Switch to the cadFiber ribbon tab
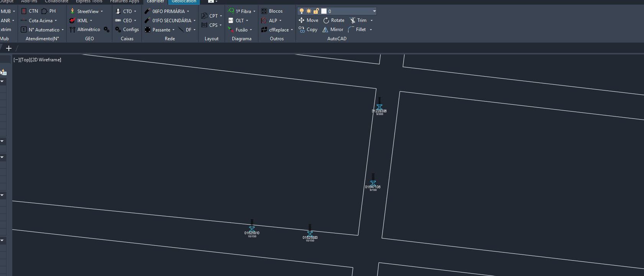644x276 pixels. [155, 2]
